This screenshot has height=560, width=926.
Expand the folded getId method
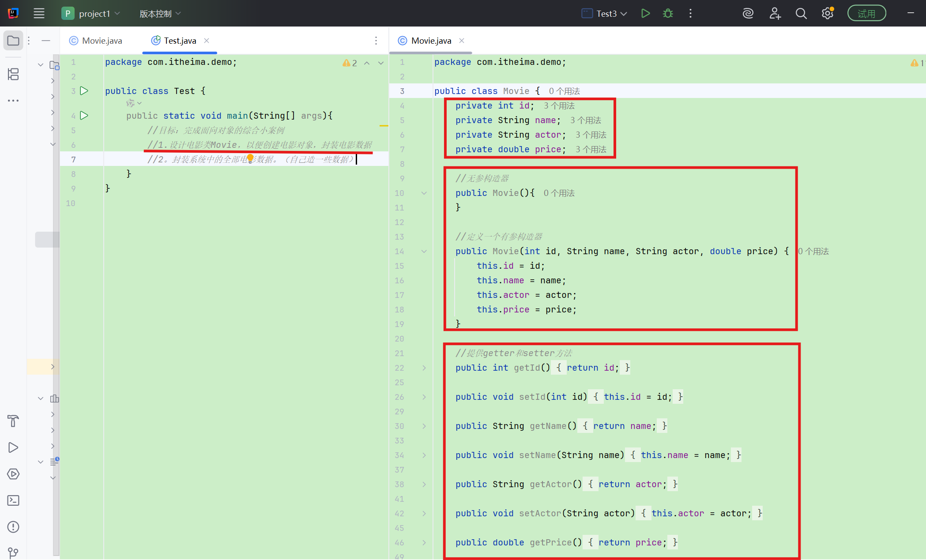pos(424,368)
